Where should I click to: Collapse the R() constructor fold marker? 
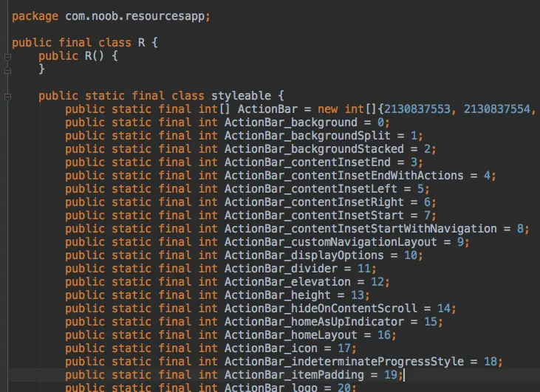[x=7, y=57]
